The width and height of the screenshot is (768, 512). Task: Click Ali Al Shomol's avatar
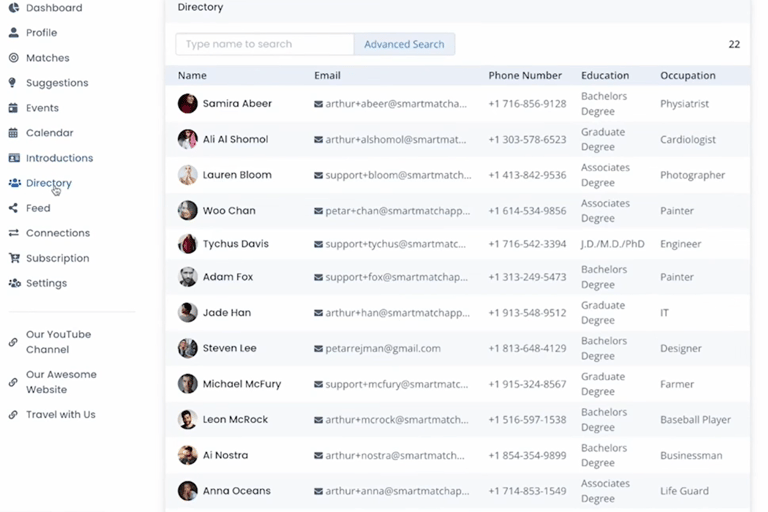click(188, 139)
